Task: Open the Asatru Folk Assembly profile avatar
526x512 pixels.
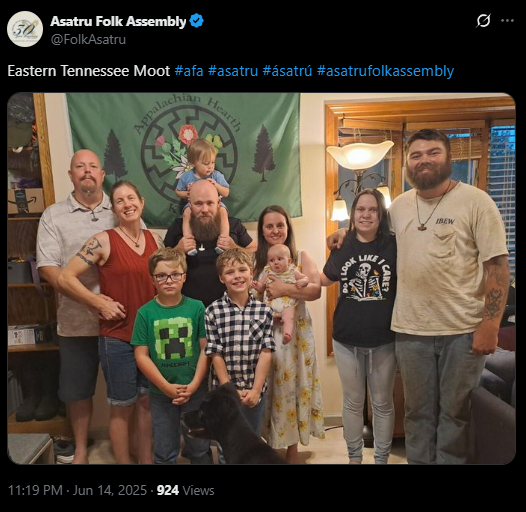Action: pos(25,29)
